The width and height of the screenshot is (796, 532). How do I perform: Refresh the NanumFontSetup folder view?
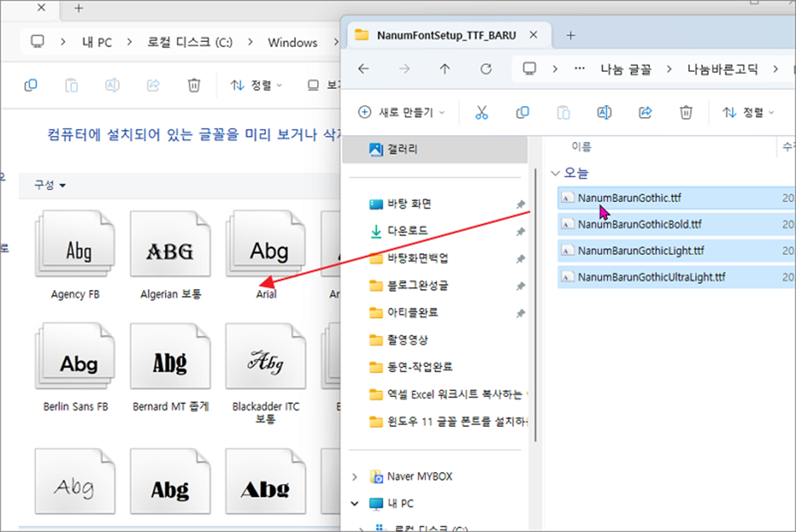486,69
